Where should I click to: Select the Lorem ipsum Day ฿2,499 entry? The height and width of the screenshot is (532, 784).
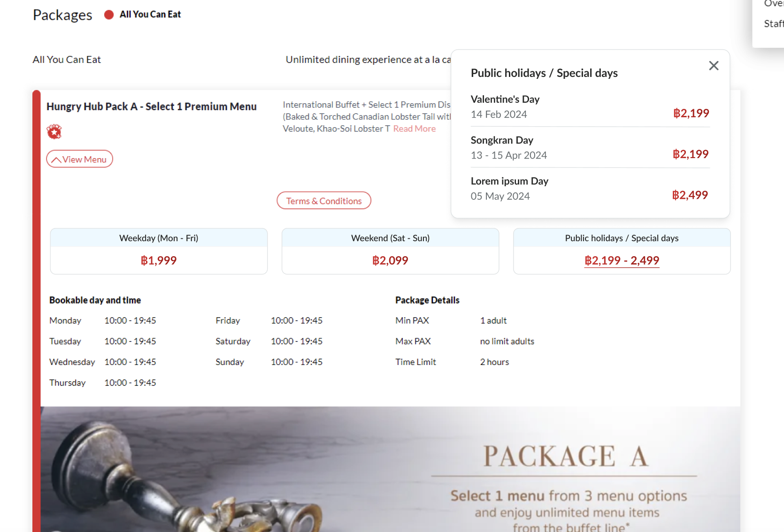(690, 195)
